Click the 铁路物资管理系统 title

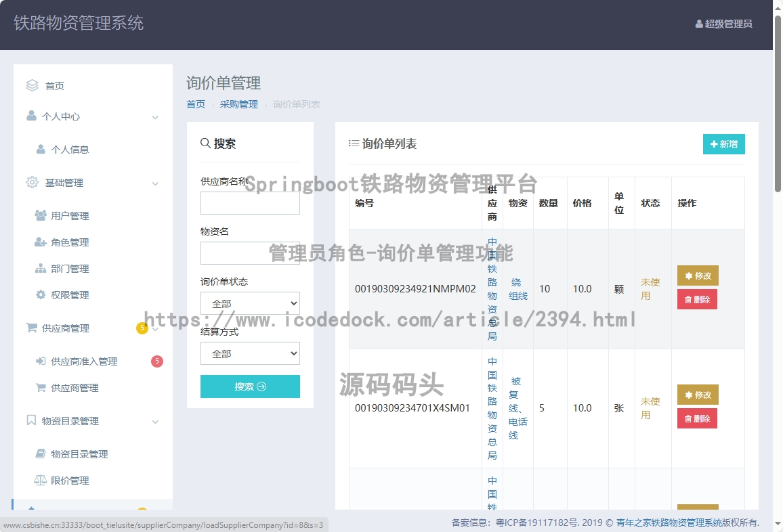[79, 23]
